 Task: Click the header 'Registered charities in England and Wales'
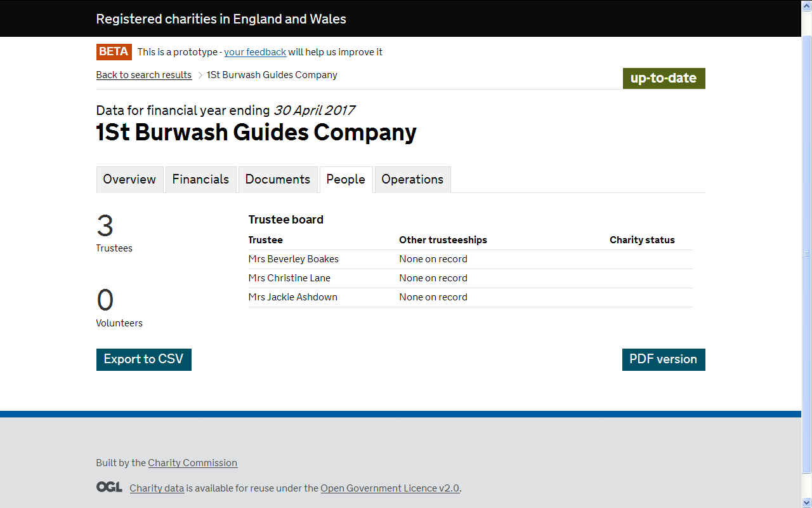[x=221, y=19]
